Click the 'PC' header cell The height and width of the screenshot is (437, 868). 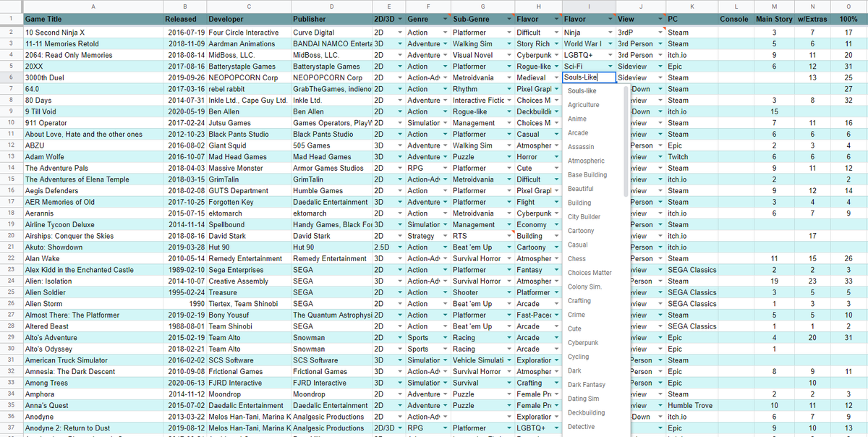tap(691, 19)
